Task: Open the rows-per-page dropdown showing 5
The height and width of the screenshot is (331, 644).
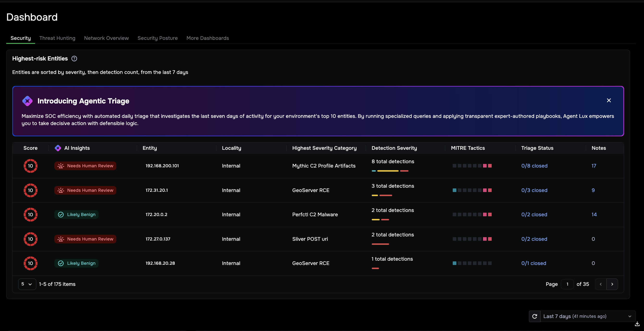Action: coord(27,284)
